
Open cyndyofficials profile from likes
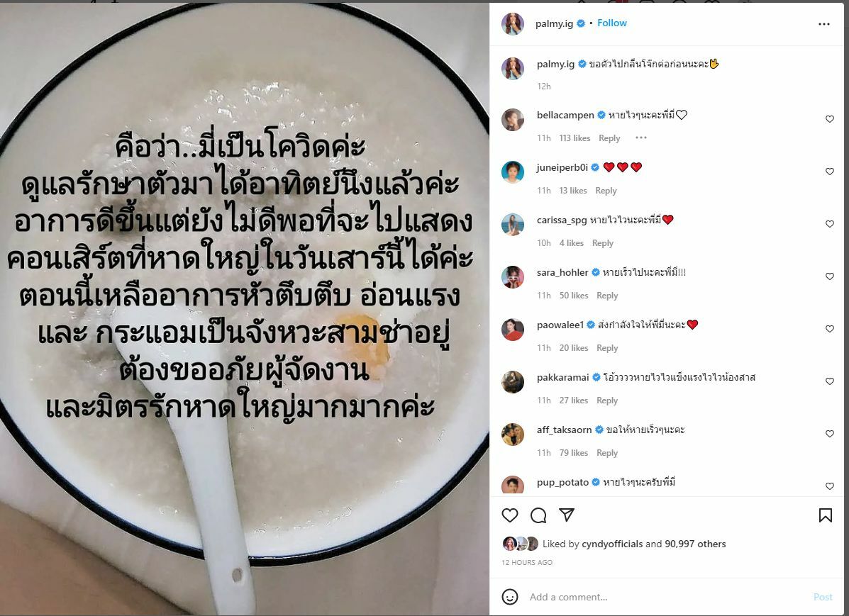[612, 544]
